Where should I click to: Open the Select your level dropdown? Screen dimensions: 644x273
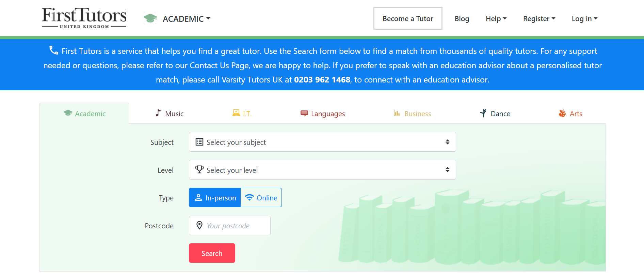point(322,170)
